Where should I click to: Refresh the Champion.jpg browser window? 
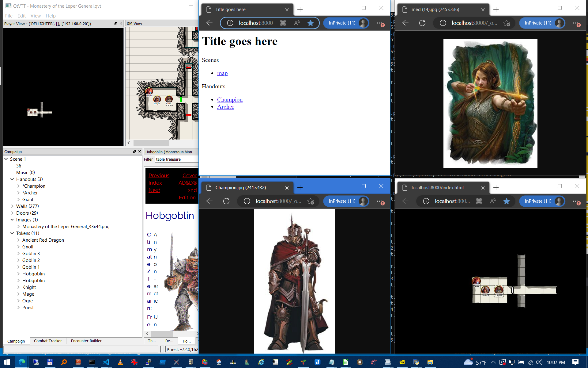pyautogui.click(x=226, y=201)
